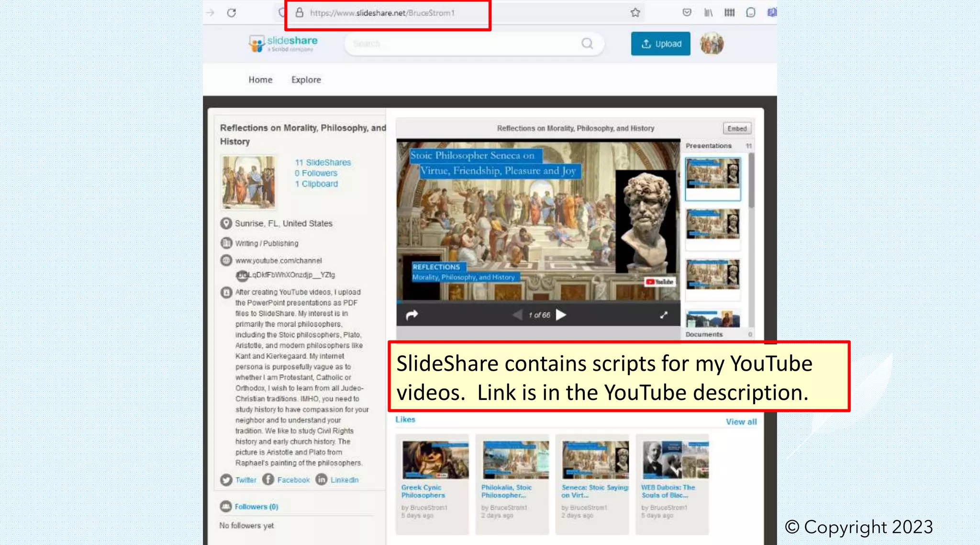Open View all likes link
980x545 pixels.
741,422
